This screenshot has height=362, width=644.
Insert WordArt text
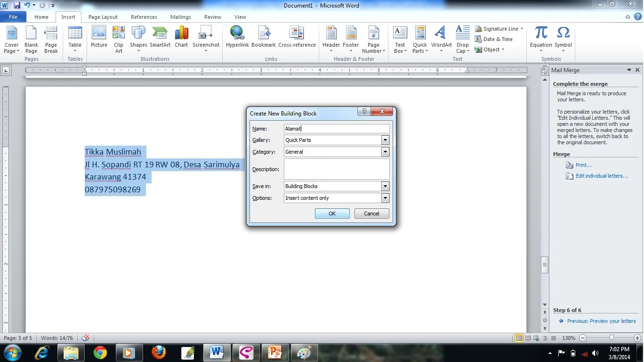click(441, 40)
